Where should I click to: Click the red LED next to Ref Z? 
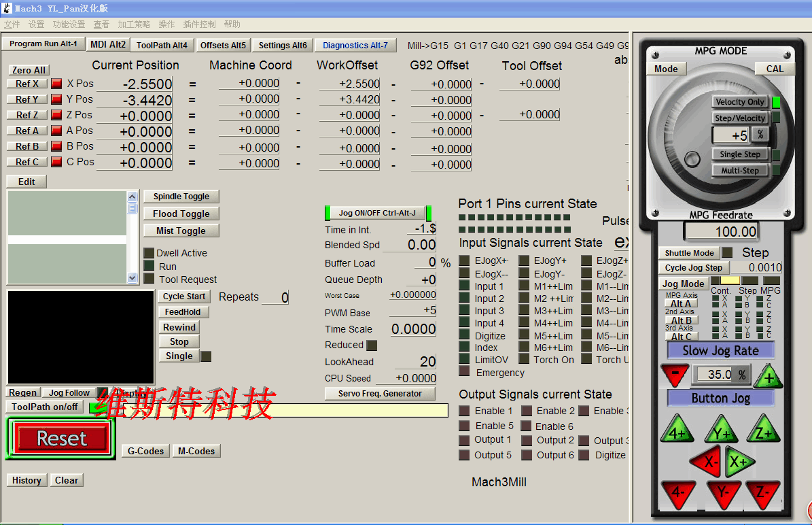[x=56, y=115]
